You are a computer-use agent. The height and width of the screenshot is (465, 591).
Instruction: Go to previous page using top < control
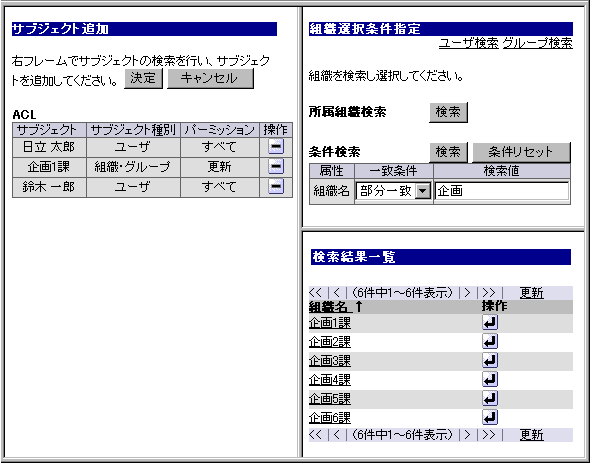coord(337,293)
